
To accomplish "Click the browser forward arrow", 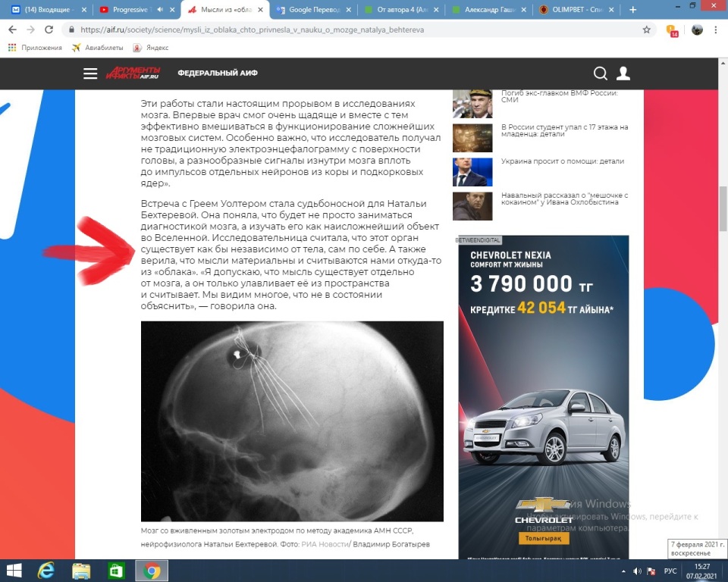I will point(30,30).
